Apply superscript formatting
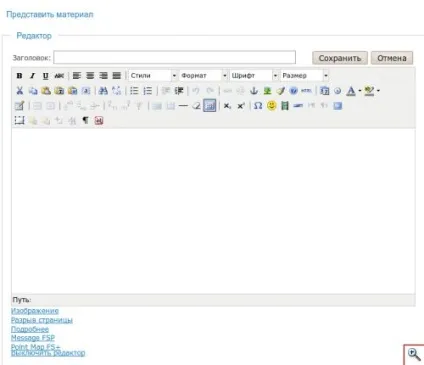This screenshot has height=365, width=424. [241, 106]
